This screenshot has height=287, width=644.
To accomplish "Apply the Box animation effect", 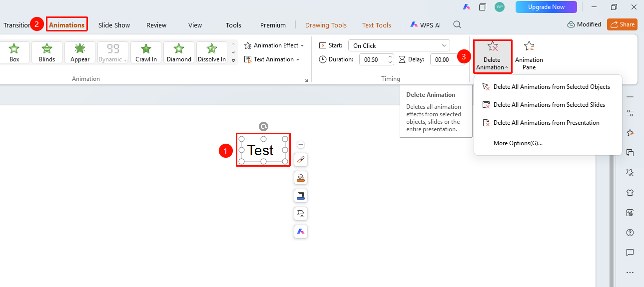I will 14,52.
